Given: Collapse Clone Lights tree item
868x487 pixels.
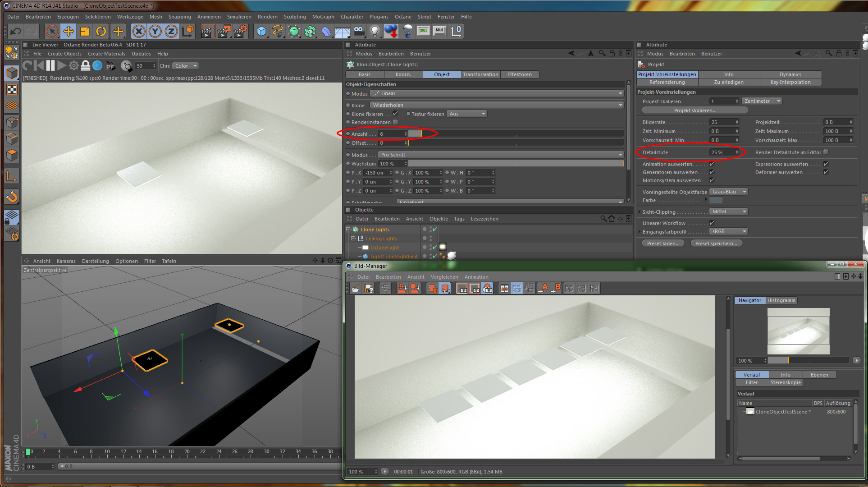Looking at the screenshot, I should pyautogui.click(x=348, y=230).
